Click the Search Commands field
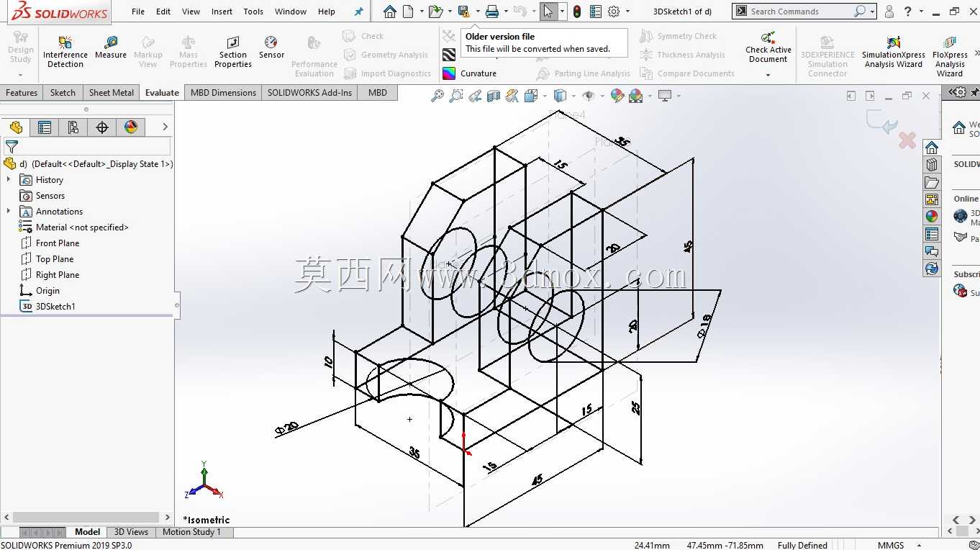 (x=800, y=12)
